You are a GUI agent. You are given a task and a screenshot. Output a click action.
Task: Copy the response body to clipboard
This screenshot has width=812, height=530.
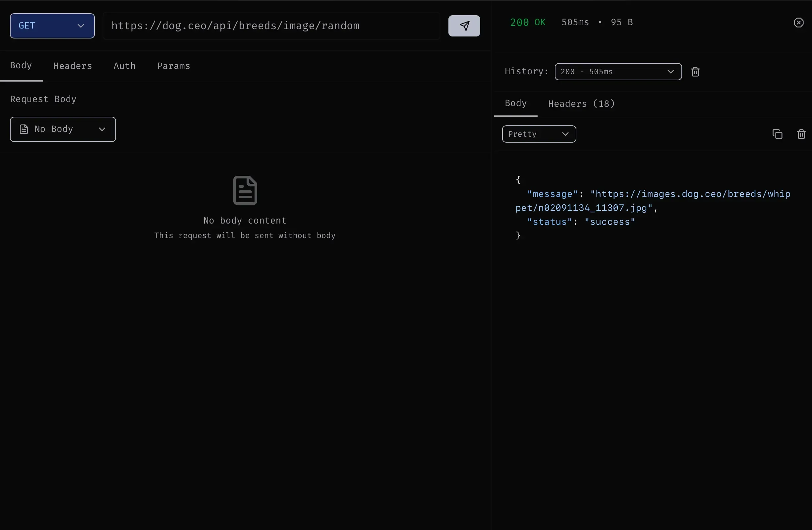click(x=777, y=134)
